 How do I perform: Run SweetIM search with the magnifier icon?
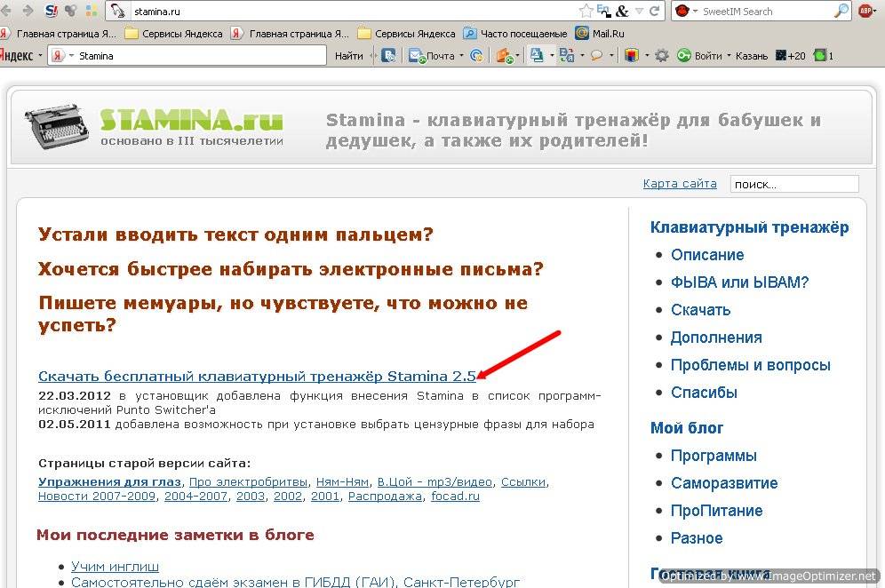pyautogui.click(x=841, y=11)
